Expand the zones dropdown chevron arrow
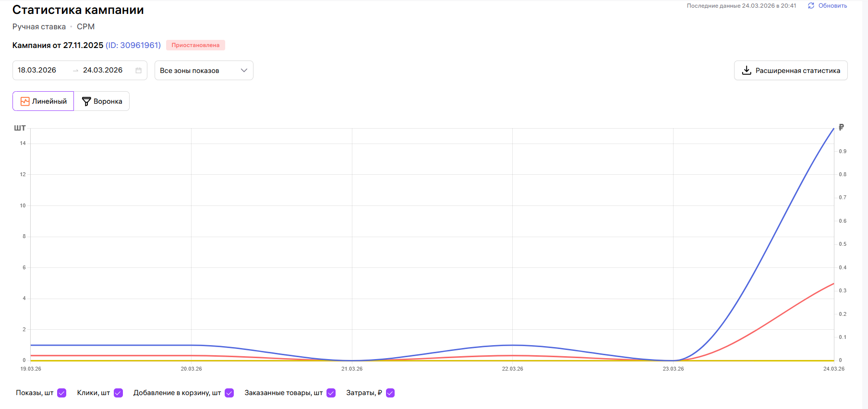Viewport: 868px width, 409px height. tap(244, 71)
